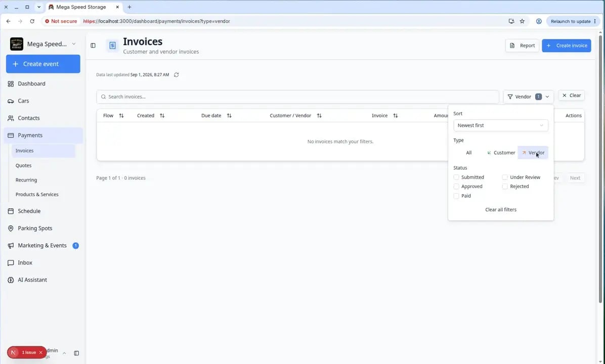Select the All type option
Image resolution: width=605 pixels, height=364 pixels.
click(469, 153)
